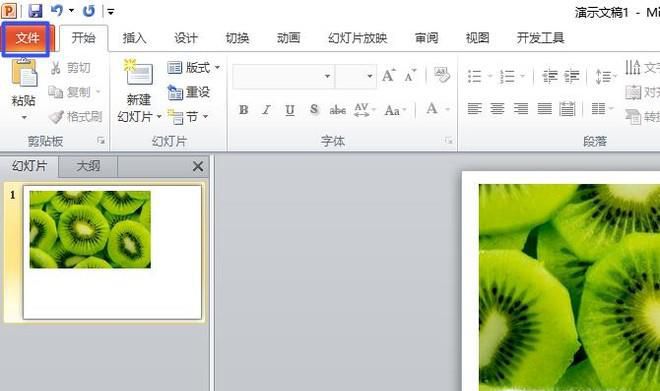The image size is (660, 391).
Task: Click the line spacing icon
Action: (603, 77)
